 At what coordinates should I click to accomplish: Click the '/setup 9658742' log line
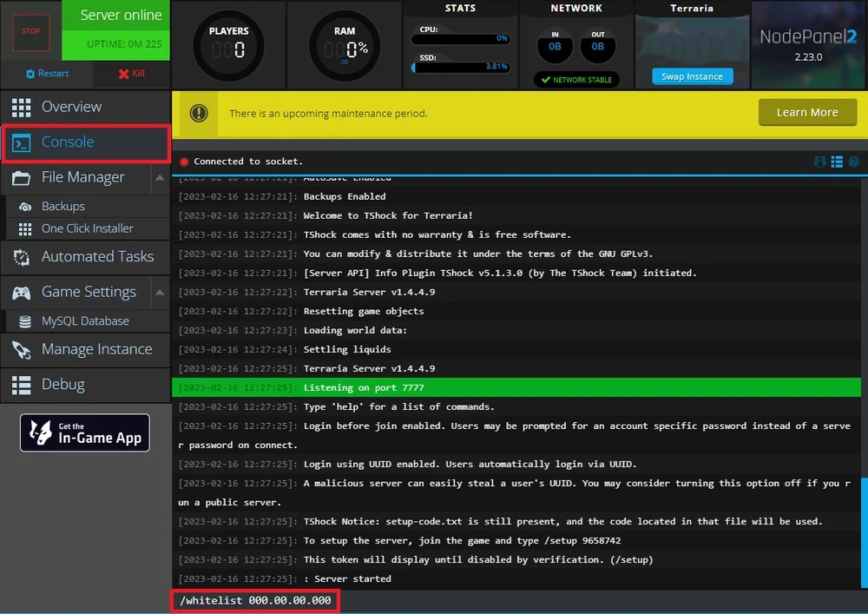[516, 540]
